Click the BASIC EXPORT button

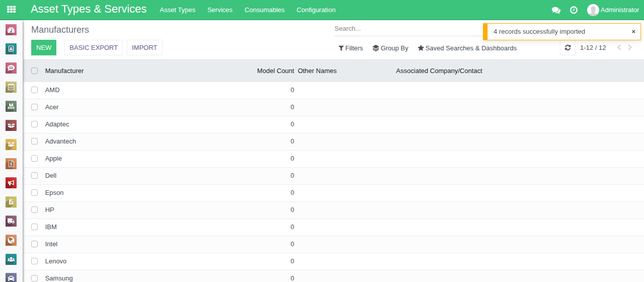94,48
